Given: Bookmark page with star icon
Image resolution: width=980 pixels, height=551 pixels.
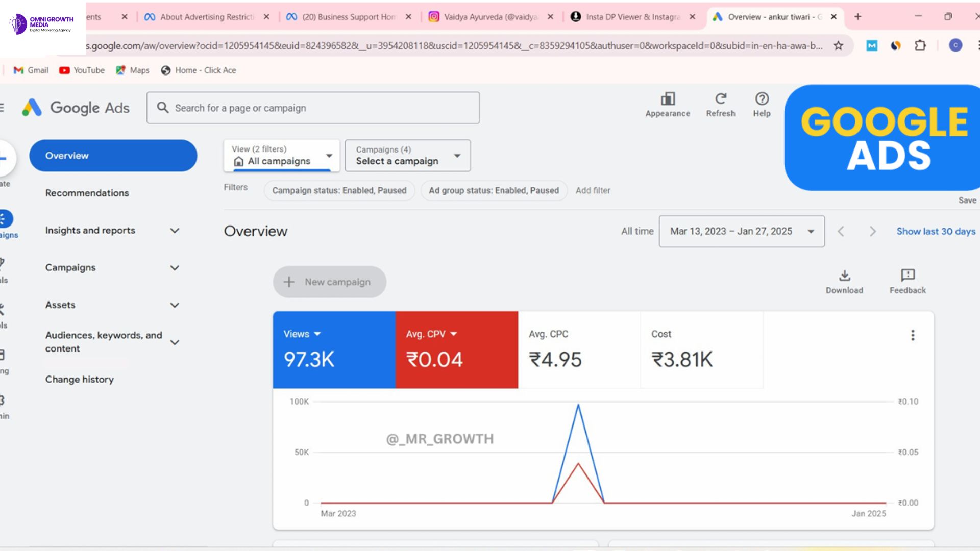Looking at the screenshot, I should (x=838, y=46).
